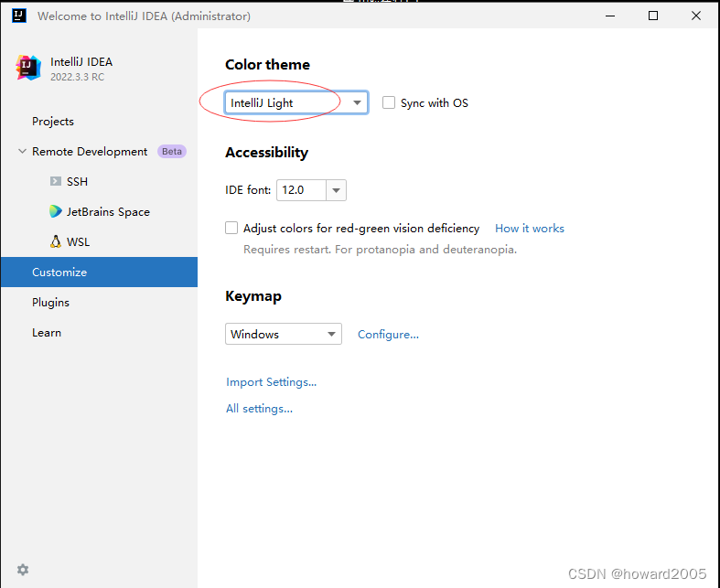
Task: Click the settings gear icon at bottom-left
Action: pos(23,570)
